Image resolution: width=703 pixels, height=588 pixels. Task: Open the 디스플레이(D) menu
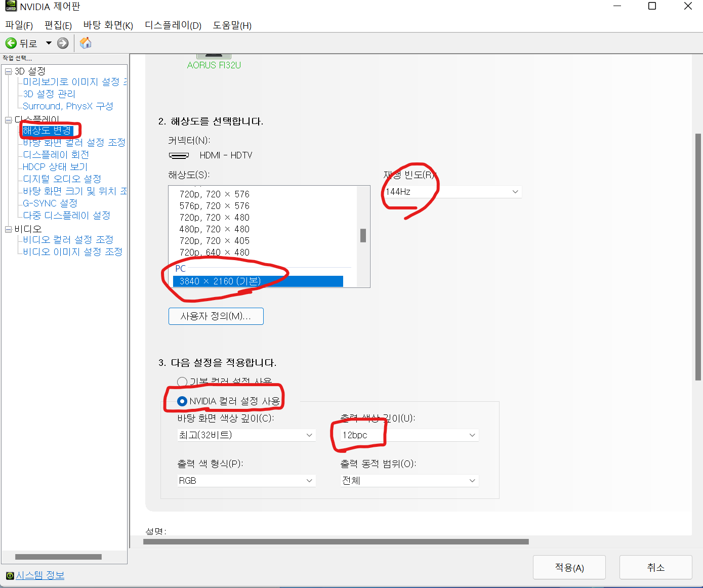point(173,25)
